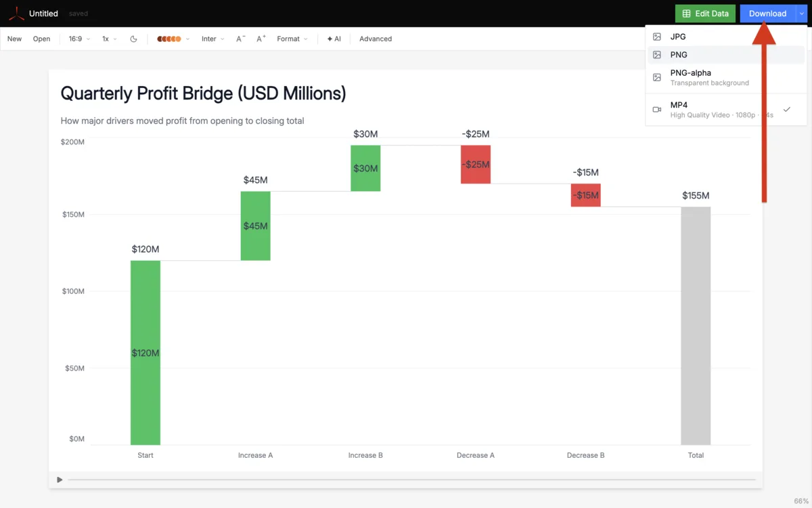
Task: Click the Download button
Action: [x=767, y=14]
